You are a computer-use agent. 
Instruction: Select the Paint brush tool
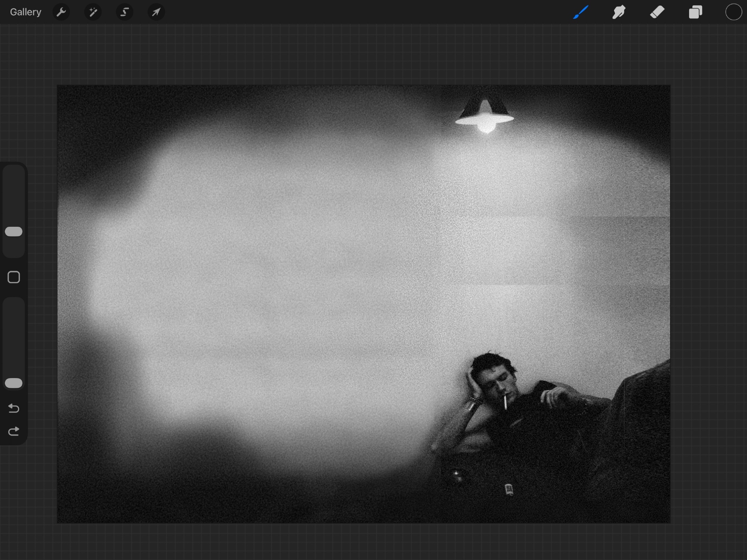[581, 12]
